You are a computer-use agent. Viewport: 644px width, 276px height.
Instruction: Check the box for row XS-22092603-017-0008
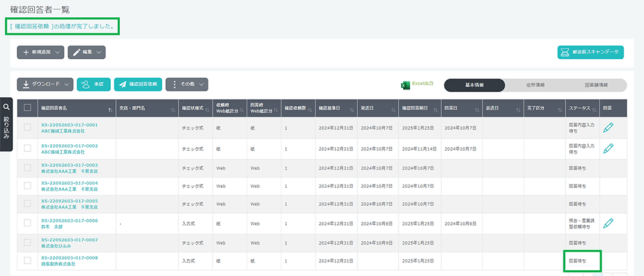tap(27, 261)
